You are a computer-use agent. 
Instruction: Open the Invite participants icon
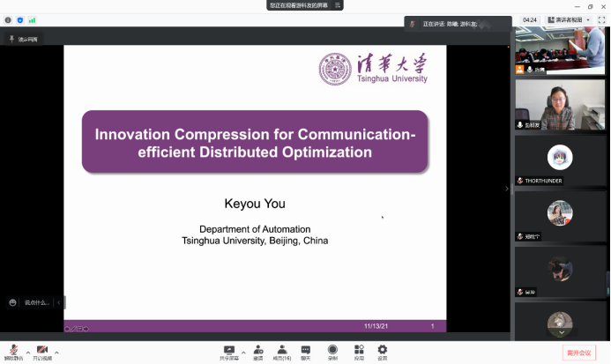coord(258,351)
